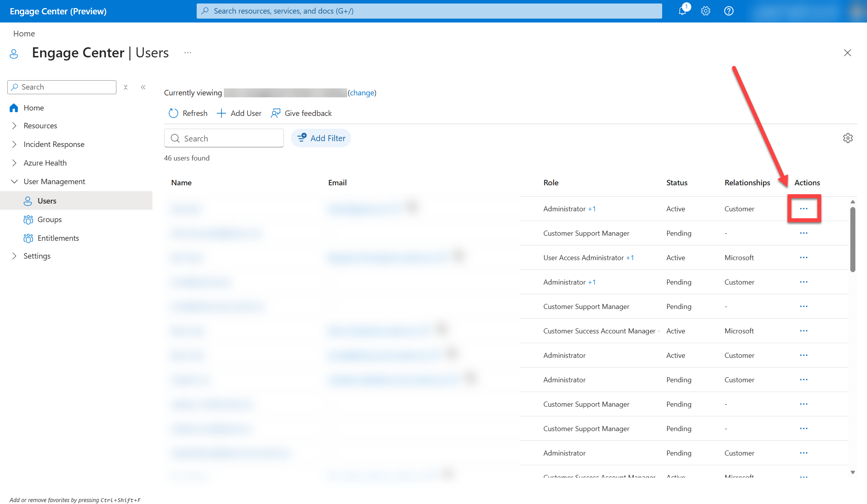This screenshot has width=867, height=504.
Task: Open actions for first Customer Support Manager row
Action: coord(803,233)
